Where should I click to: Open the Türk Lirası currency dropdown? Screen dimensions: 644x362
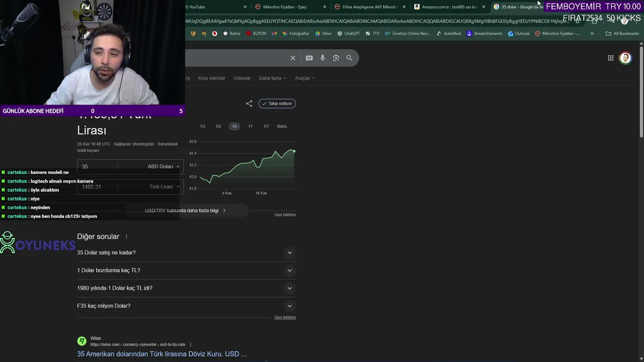pos(164,187)
